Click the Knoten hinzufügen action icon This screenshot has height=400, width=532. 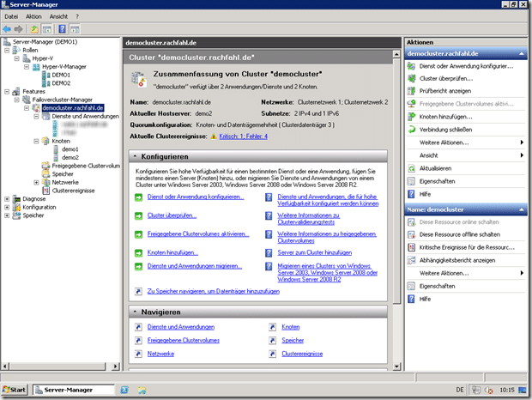(411, 117)
